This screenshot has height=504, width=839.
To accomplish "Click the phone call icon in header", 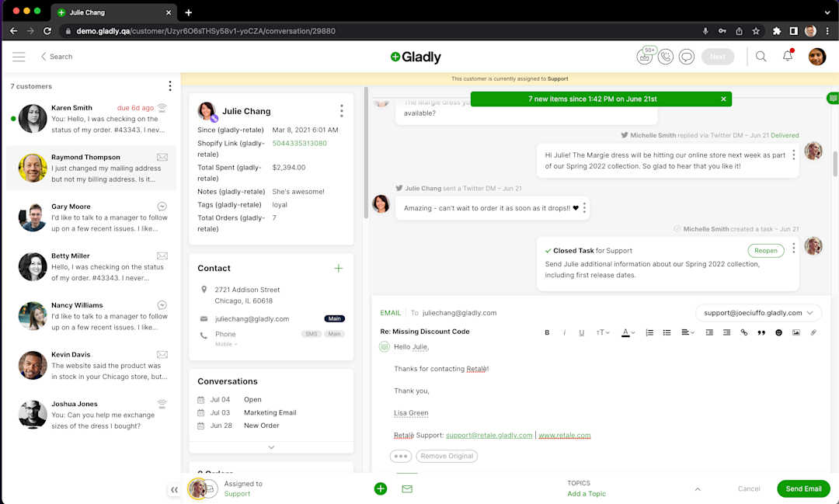I will pyautogui.click(x=666, y=57).
